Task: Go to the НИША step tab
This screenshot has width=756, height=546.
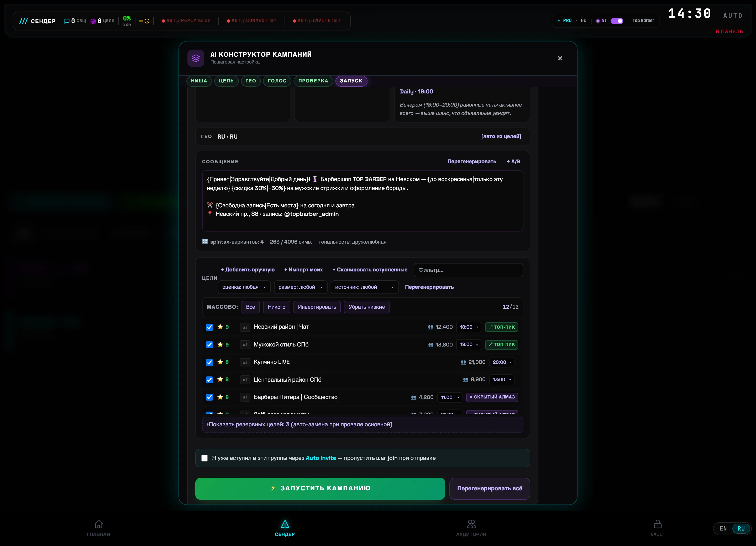Action: coord(199,81)
